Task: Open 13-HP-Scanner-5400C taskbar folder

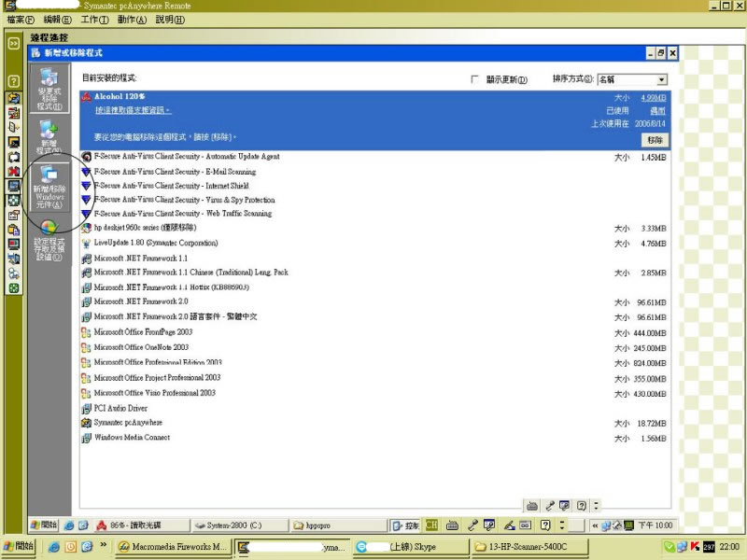Action: pos(530,547)
